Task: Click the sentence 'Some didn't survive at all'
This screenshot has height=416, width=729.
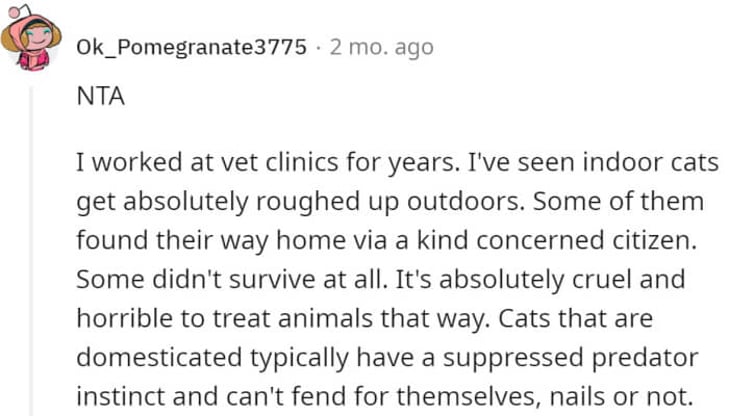Action: (x=231, y=280)
